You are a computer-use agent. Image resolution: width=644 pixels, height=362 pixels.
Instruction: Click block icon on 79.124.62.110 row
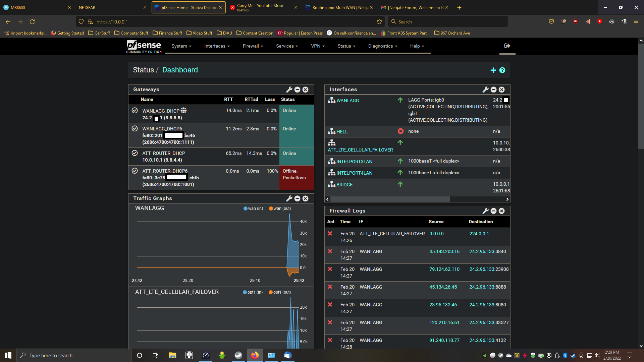[330, 269]
